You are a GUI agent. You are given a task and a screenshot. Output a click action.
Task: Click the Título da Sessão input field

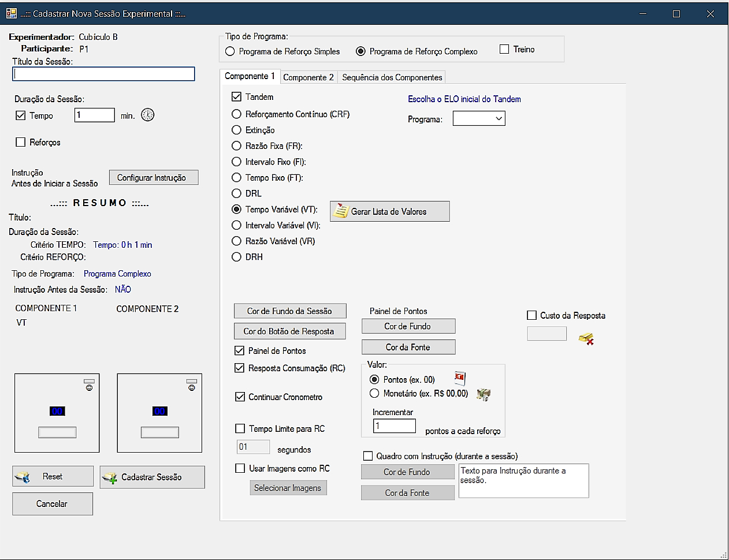pyautogui.click(x=103, y=74)
